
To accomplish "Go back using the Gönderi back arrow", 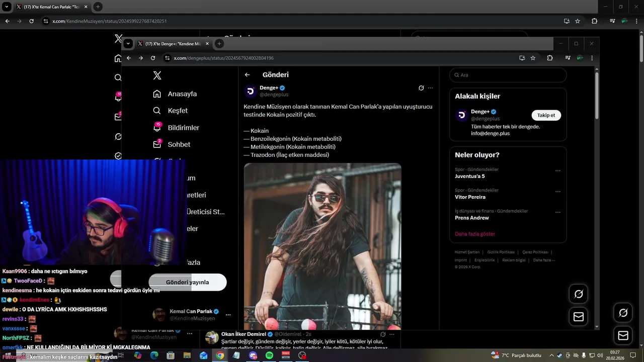I will click(x=247, y=75).
